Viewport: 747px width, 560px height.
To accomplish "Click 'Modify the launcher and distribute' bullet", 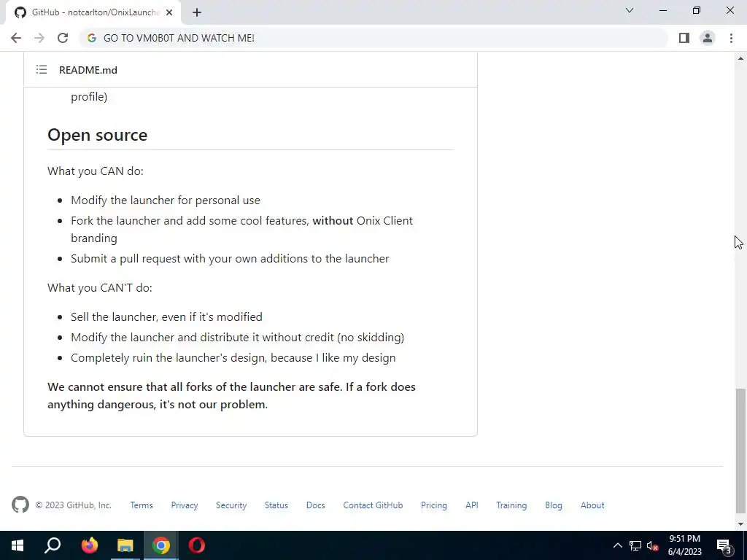I will 237,337.
